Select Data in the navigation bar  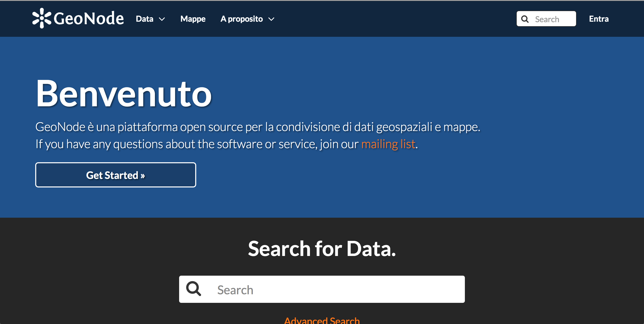tap(145, 19)
